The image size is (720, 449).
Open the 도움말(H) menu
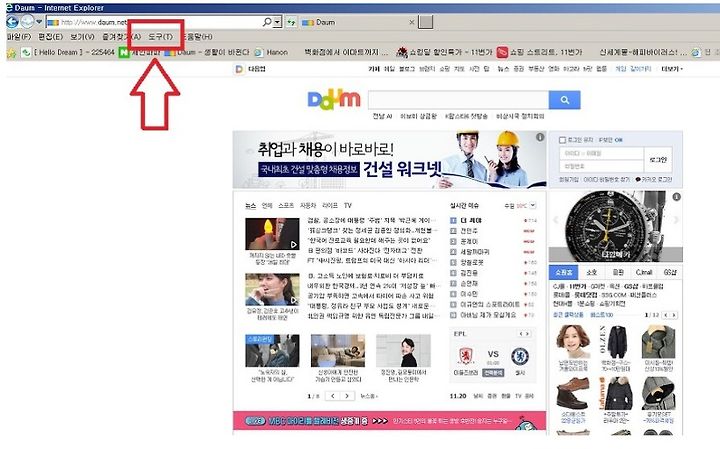coord(197,37)
